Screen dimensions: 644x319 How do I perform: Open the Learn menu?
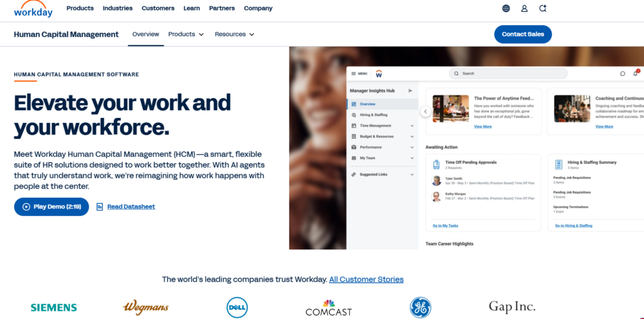click(192, 8)
